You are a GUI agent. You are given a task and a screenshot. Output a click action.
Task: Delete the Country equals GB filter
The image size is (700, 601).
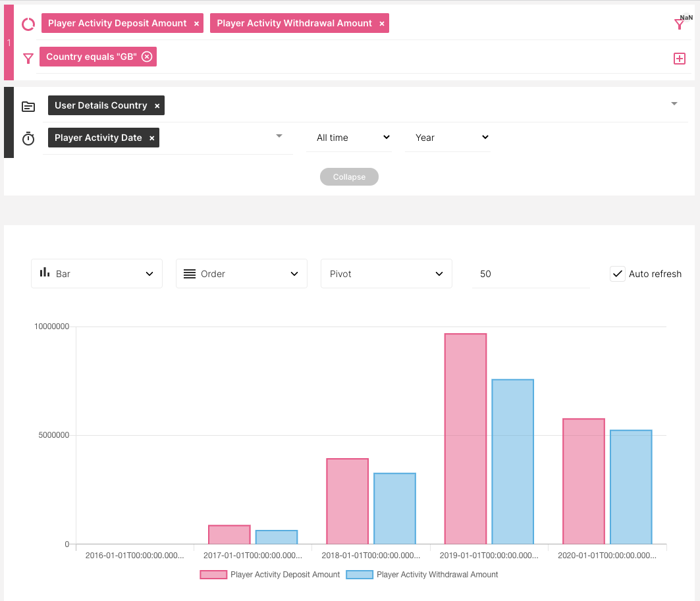147,57
